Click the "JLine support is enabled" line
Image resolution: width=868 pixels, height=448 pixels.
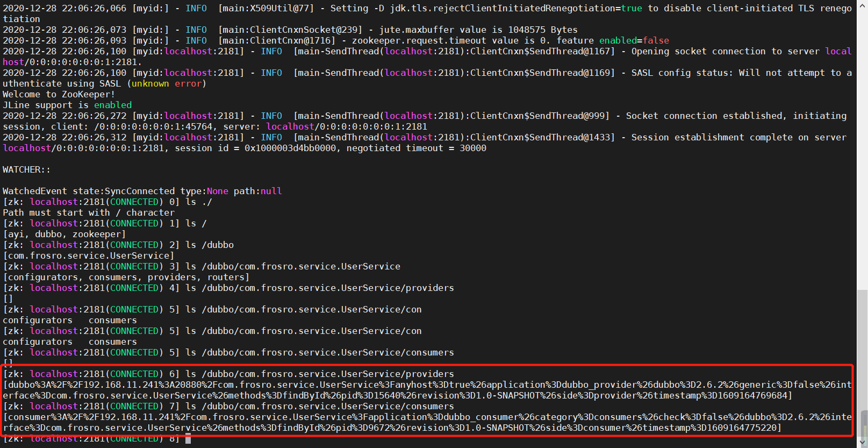pos(67,105)
